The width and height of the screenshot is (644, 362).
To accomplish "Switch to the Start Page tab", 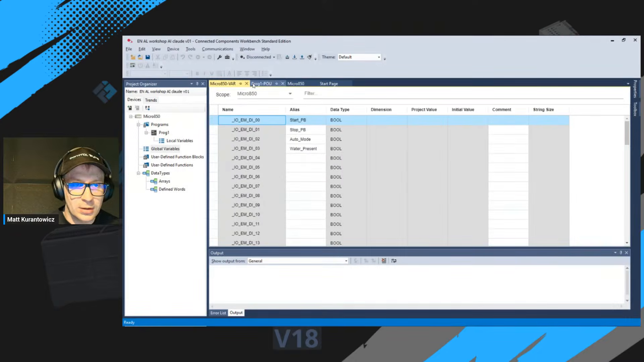I will coord(329,83).
